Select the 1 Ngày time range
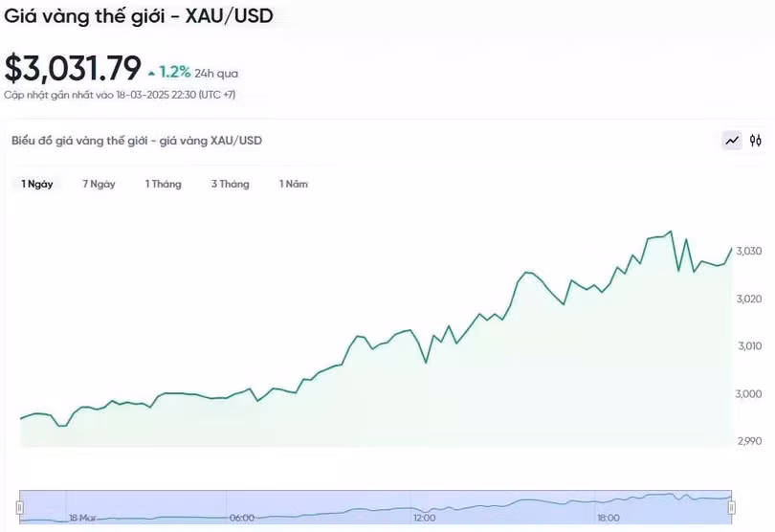Image resolution: width=775 pixels, height=532 pixels. [37, 184]
